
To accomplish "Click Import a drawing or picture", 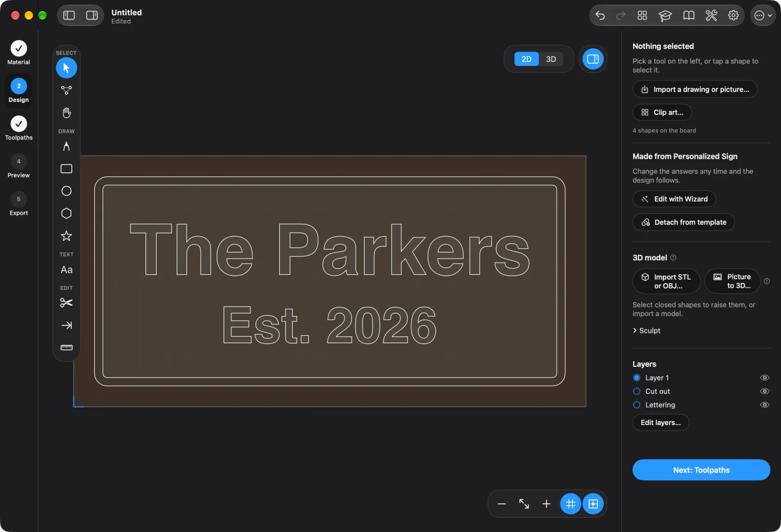I will tap(695, 89).
